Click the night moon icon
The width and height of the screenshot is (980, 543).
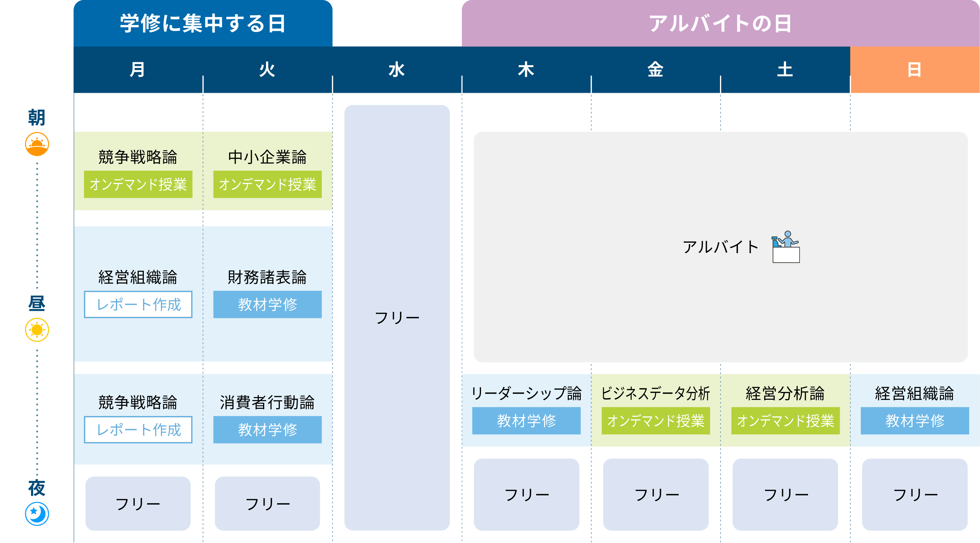(x=37, y=514)
